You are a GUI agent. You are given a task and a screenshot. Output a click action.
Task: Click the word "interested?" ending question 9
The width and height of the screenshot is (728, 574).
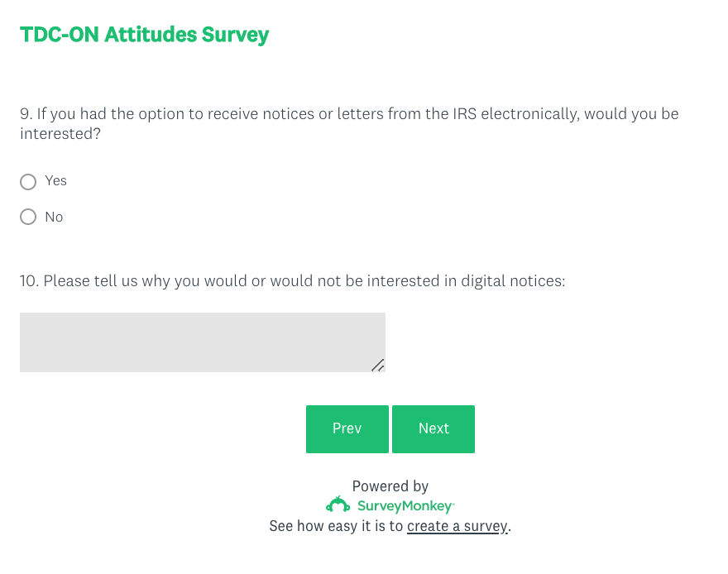click(60, 133)
